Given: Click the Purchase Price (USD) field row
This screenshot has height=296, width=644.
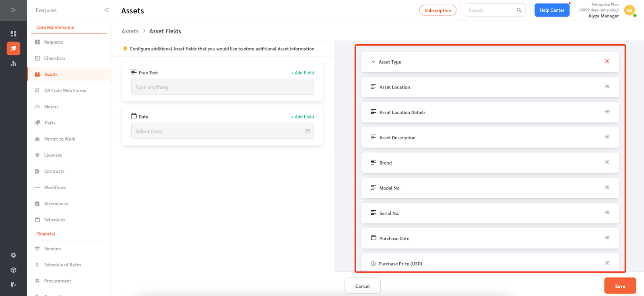Looking at the screenshot, I should [490, 263].
